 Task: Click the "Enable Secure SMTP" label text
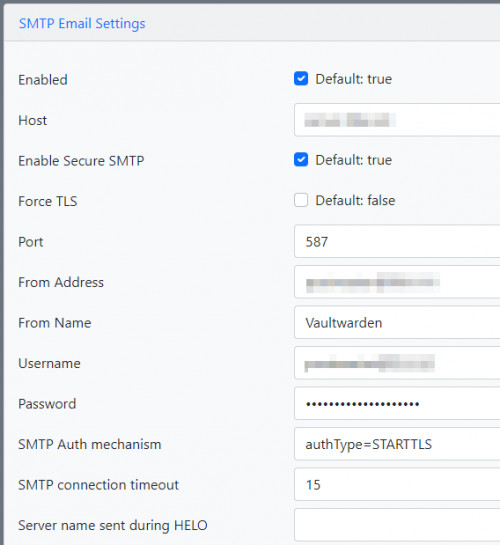(81, 161)
